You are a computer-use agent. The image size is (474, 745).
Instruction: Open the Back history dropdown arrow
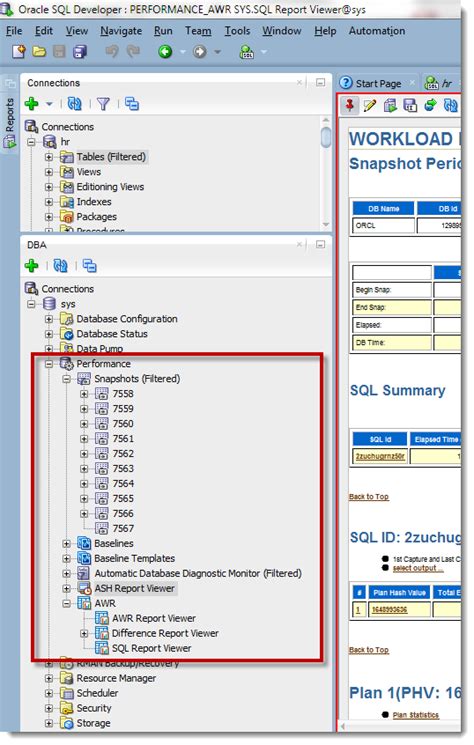point(182,51)
